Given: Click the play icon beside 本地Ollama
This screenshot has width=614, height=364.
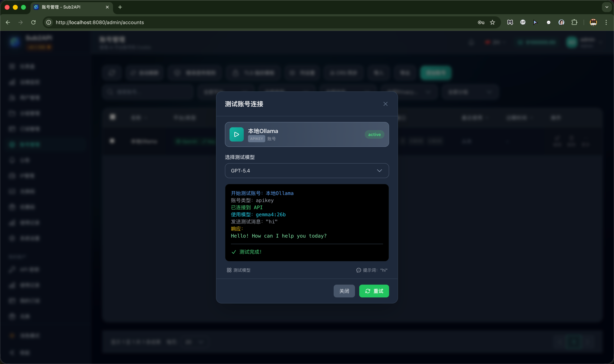Looking at the screenshot, I should [236, 134].
